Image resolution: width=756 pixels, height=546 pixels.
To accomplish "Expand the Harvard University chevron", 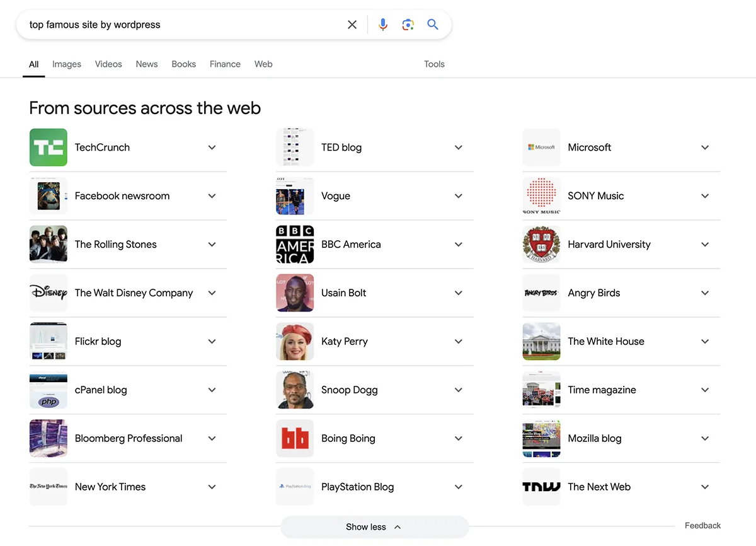I will pyautogui.click(x=705, y=245).
